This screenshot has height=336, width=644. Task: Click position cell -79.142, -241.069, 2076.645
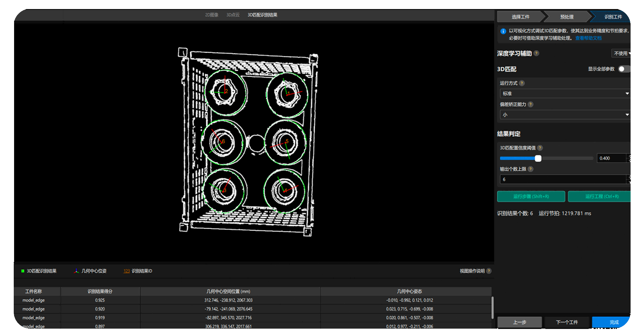click(228, 309)
